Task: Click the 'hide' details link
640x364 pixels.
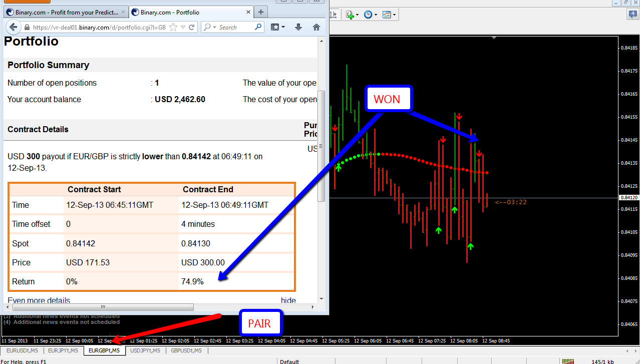Action: [x=288, y=301]
